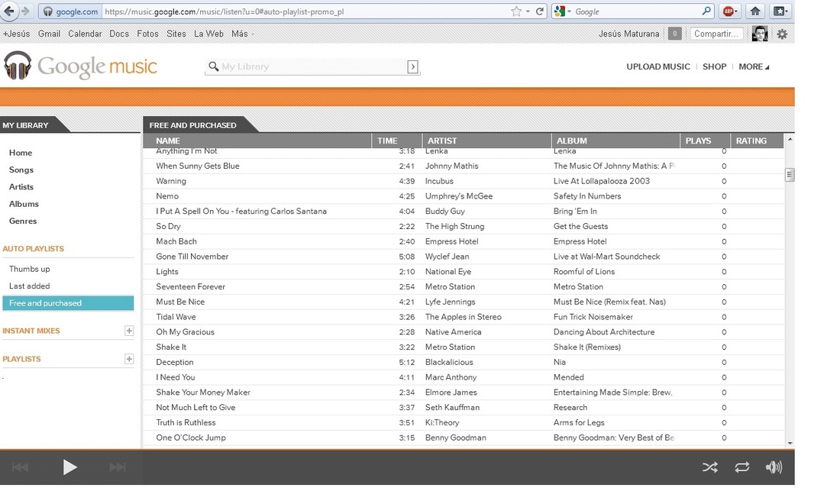840x504 pixels.
Task: Open Gmail from Google bar
Action: pyautogui.click(x=49, y=34)
